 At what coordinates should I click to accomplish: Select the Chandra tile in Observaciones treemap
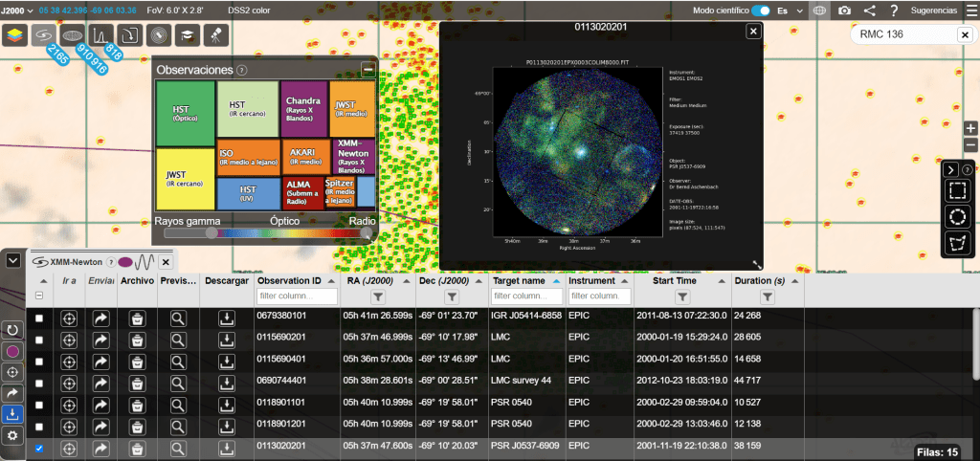(x=303, y=109)
